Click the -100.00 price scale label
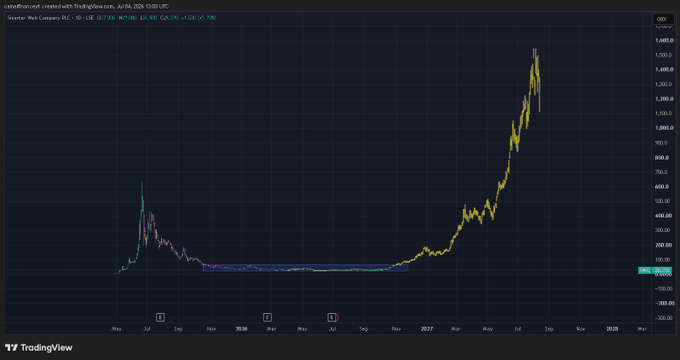Screen dimensions: 680x360 click(665, 288)
